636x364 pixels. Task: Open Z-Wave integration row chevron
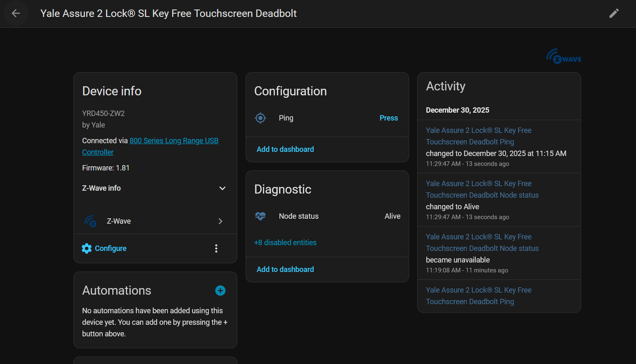coord(220,221)
